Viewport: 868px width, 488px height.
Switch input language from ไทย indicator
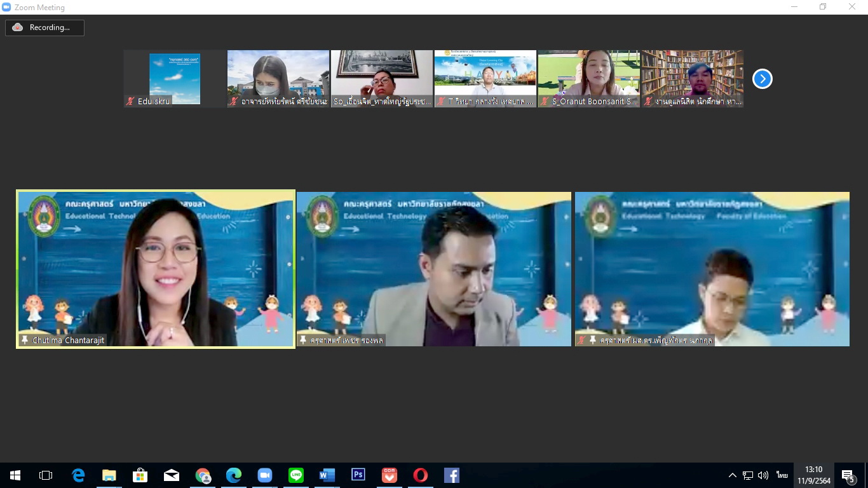coord(782,475)
